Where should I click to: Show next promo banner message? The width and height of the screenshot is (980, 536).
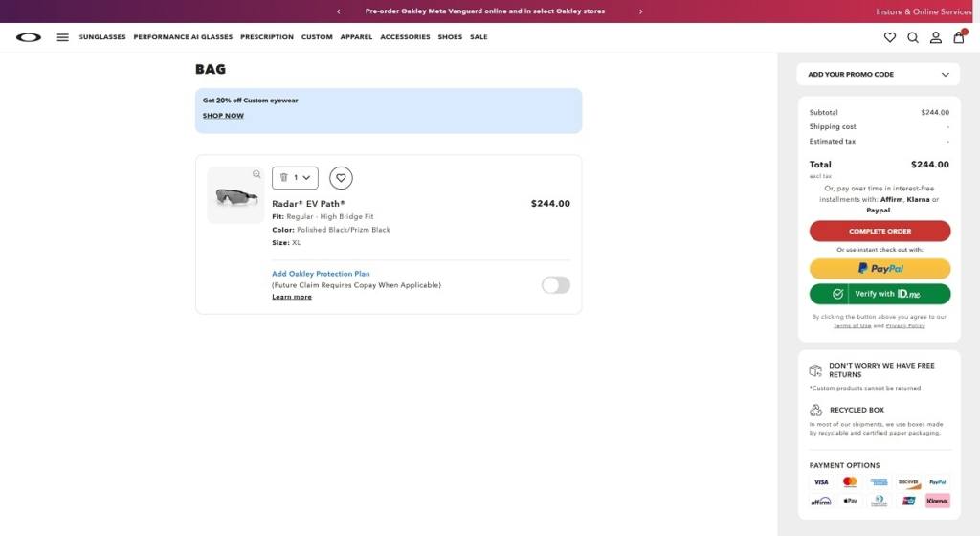(x=641, y=11)
